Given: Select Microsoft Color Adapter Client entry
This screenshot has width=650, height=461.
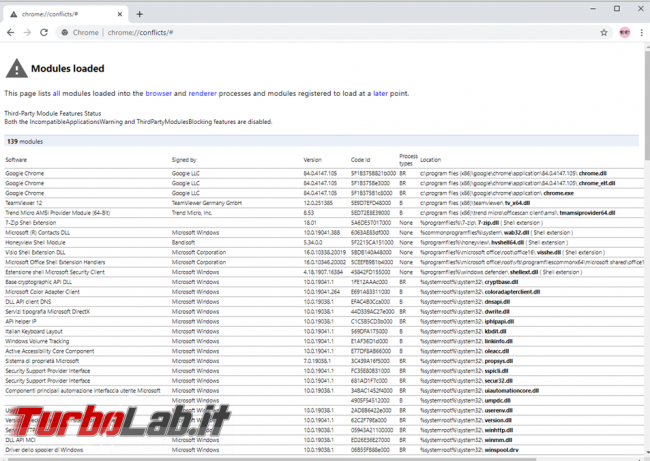Looking at the screenshot, I should (x=42, y=292).
